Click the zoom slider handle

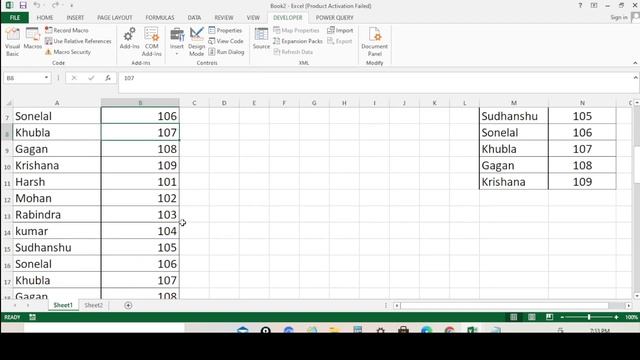coord(589,317)
